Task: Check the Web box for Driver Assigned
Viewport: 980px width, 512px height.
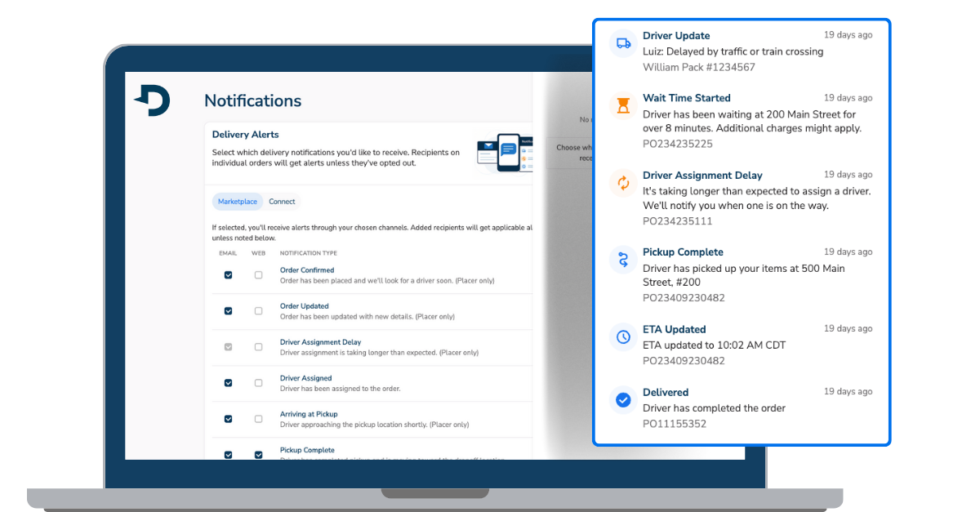Action: [x=258, y=384]
